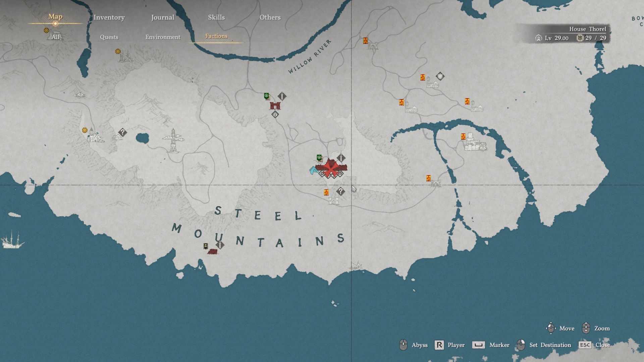Switch to the Journal tab
Screen dimensions: 644x362
point(163,17)
